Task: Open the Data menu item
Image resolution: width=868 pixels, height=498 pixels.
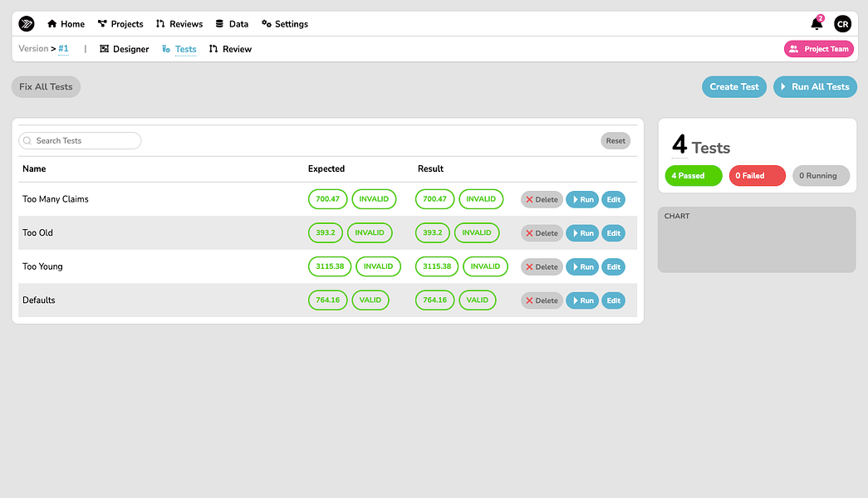Action: [x=232, y=24]
